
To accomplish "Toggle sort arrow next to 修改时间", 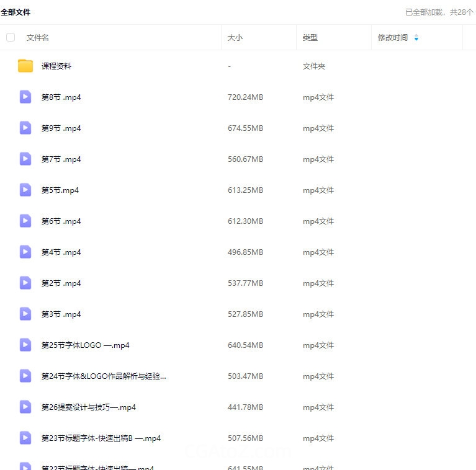I will tap(416, 38).
